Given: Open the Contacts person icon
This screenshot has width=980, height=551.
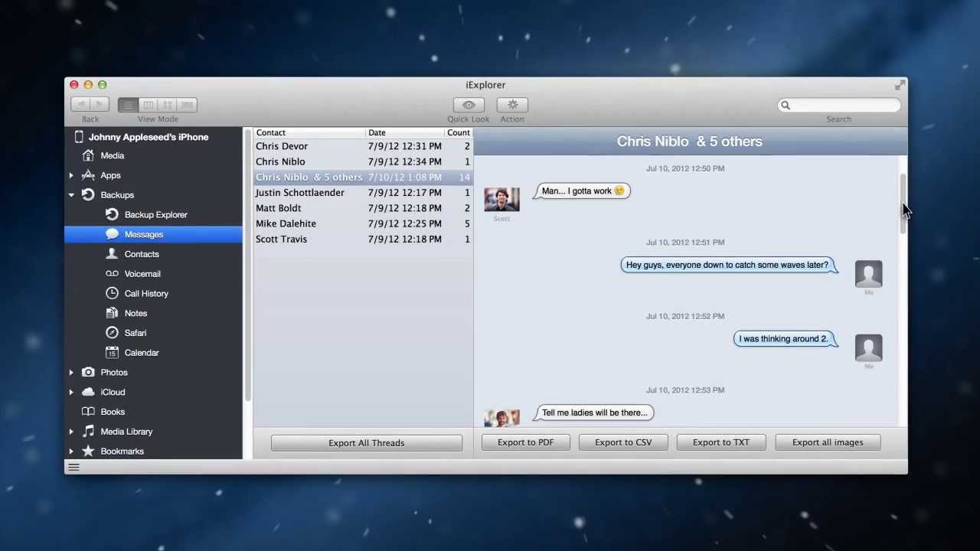Looking at the screenshot, I should pos(112,254).
